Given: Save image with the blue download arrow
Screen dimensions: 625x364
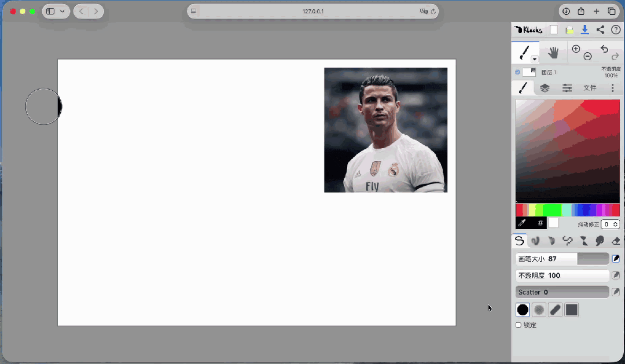Looking at the screenshot, I should pyautogui.click(x=584, y=30).
